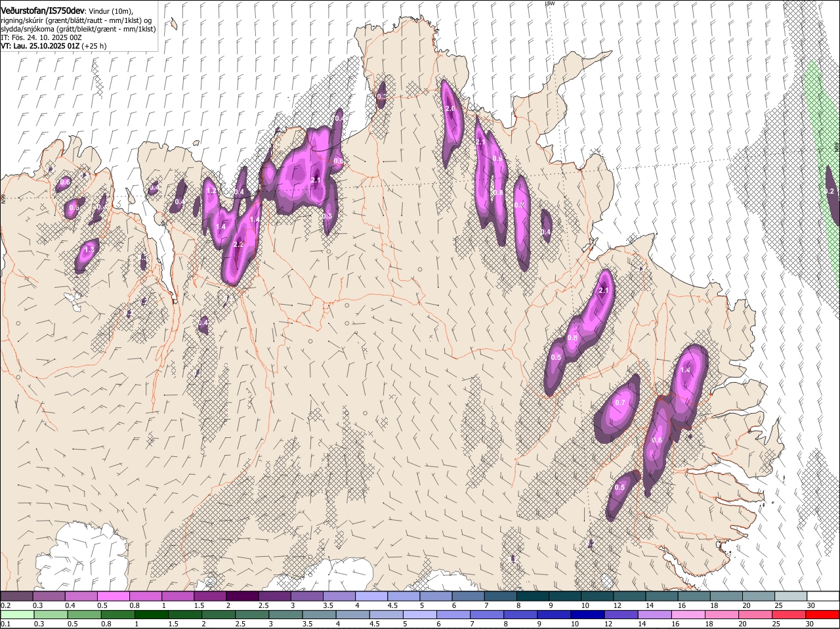
Task: Select darkest blue bottom-row swatch starting at 10
Action: coord(588,615)
